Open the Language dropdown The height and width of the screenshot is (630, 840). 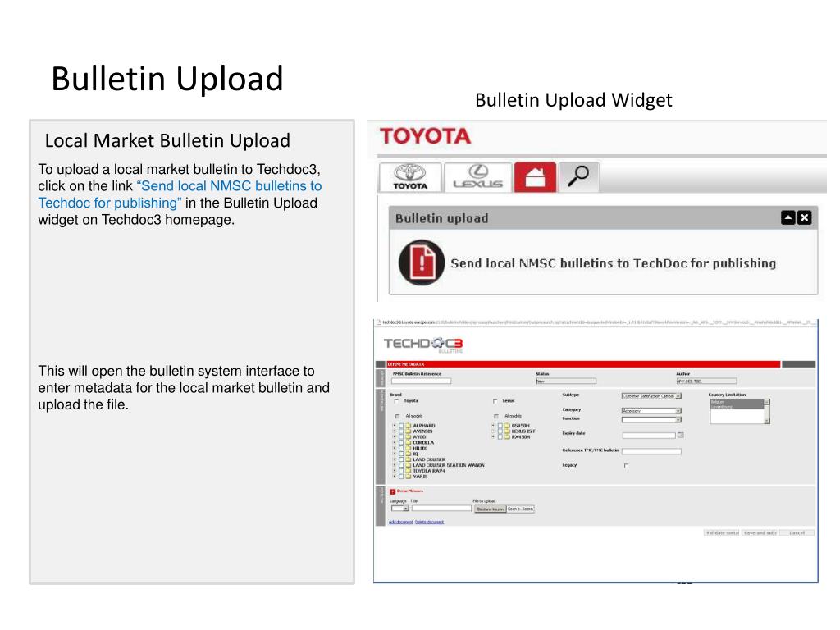(x=400, y=509)
